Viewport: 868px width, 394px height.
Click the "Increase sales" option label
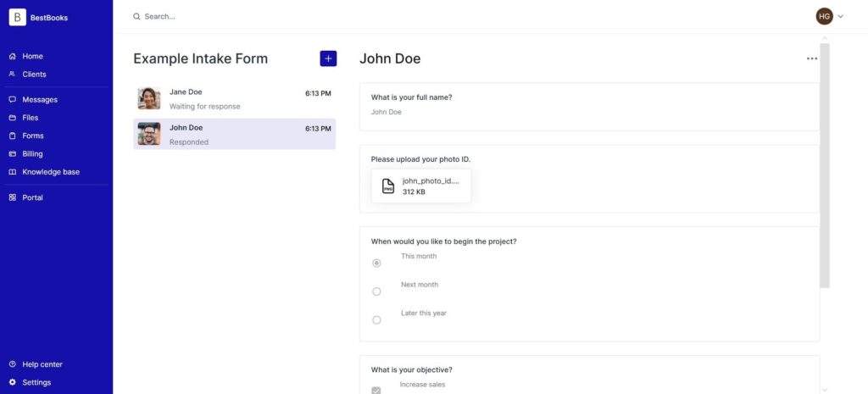click(422, 385)
